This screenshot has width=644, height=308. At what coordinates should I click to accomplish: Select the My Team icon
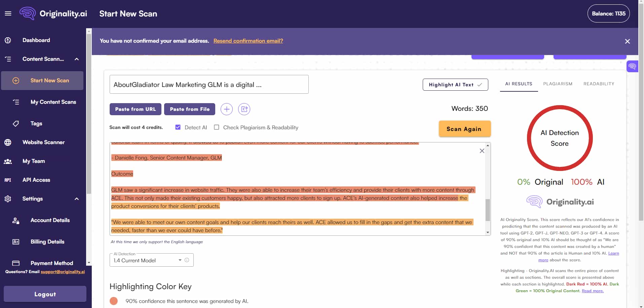pyautogui.click(x=7, y=161)
